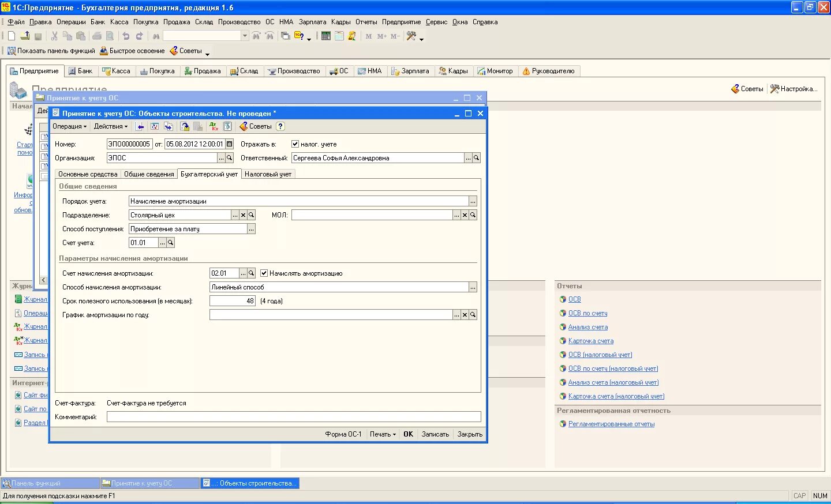Switch to Банк panel tab
831x504 pixels.
[80, 71]
